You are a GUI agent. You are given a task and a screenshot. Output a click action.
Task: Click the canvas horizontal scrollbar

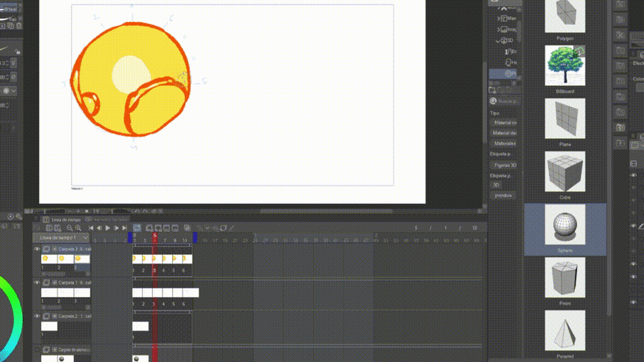327,211
